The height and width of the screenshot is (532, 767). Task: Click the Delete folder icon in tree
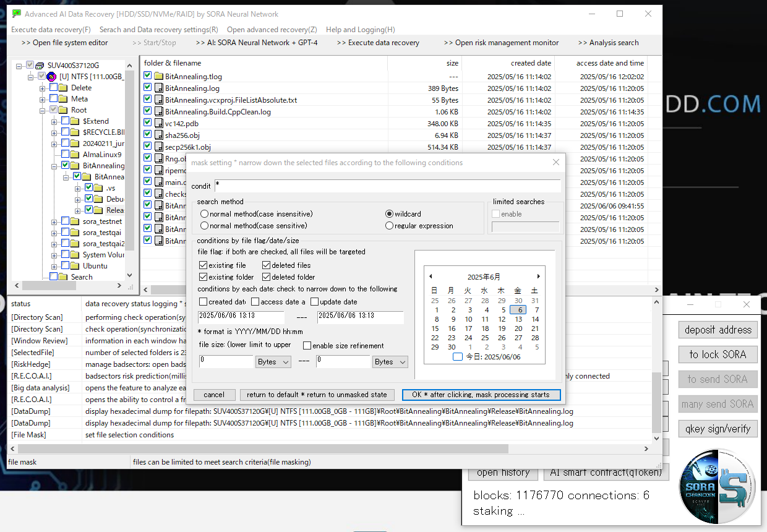[x=63, y=88]
